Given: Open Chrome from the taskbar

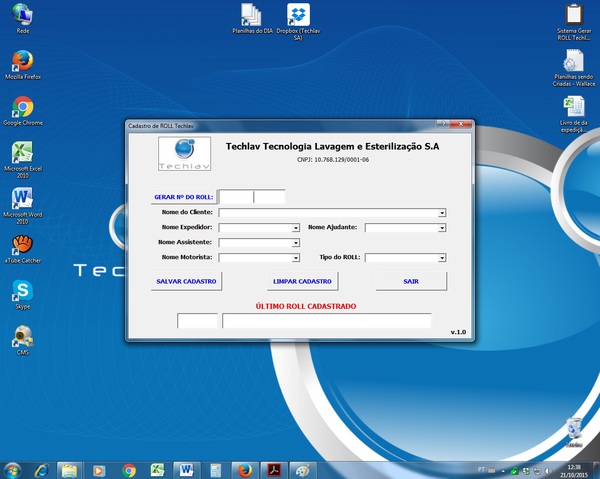Looking at the screenshot, I should (129, 470).
